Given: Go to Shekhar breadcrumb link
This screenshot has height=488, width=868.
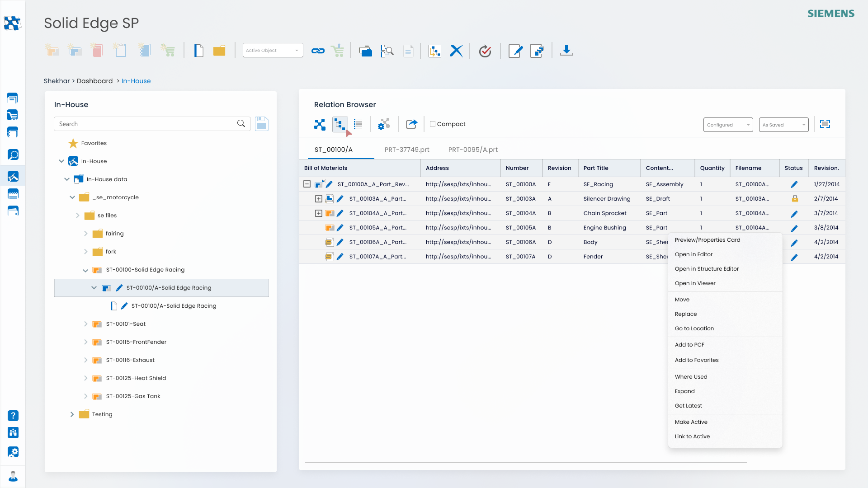Looking at the screenshot, I should point(57,81).
